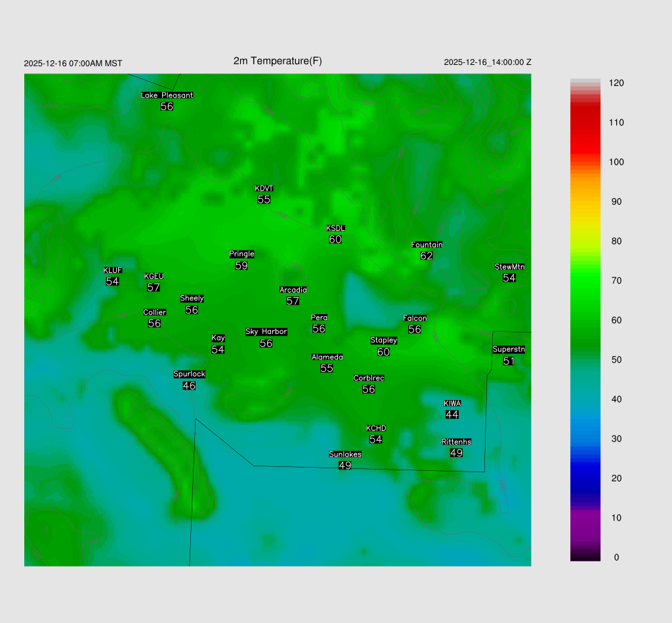This screenshot has width=672, height=623.
Task: Pick the Spurlock station temperature of 46
Action: tap(189, 386)
